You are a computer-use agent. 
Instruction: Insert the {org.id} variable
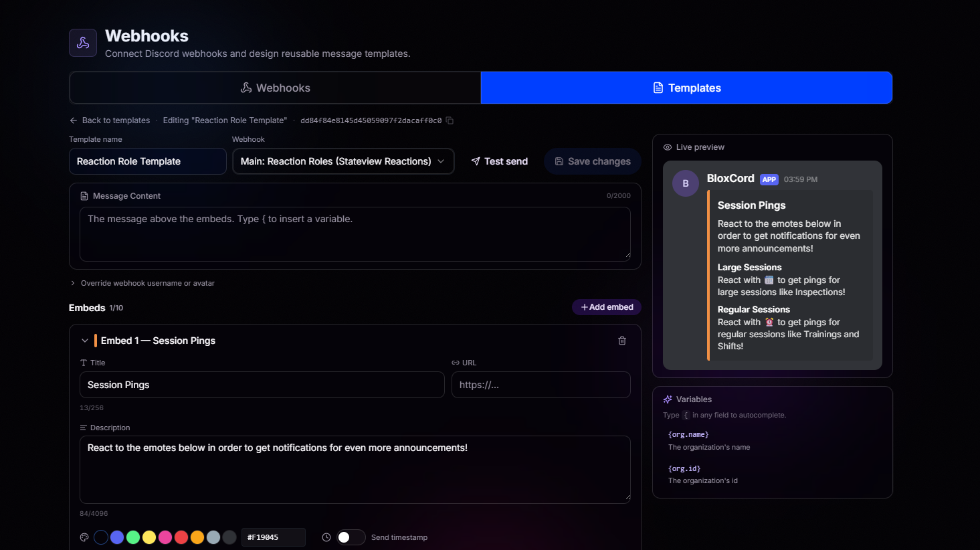tap(684, 469)
